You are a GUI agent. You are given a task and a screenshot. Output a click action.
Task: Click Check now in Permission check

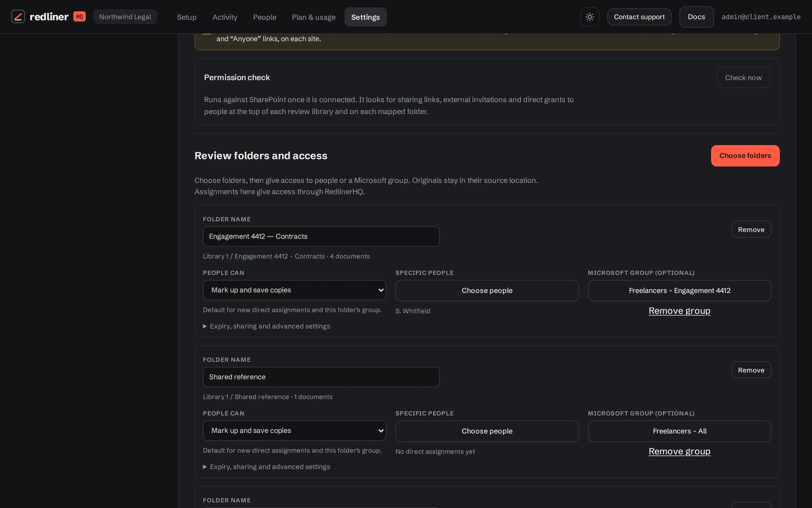click(x=743, y=78)
